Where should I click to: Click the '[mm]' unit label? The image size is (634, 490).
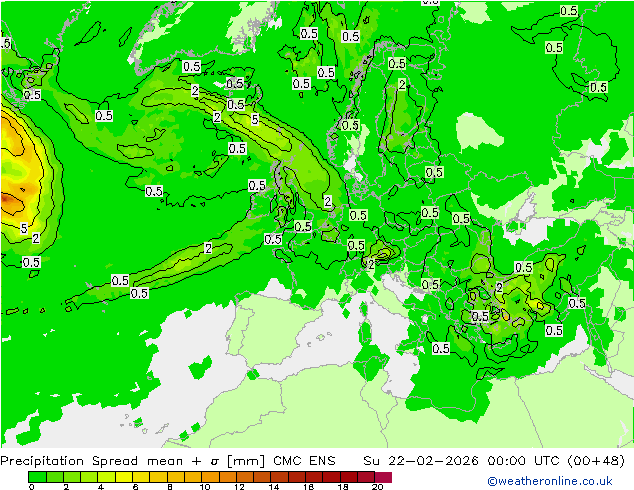coord(246,461)
